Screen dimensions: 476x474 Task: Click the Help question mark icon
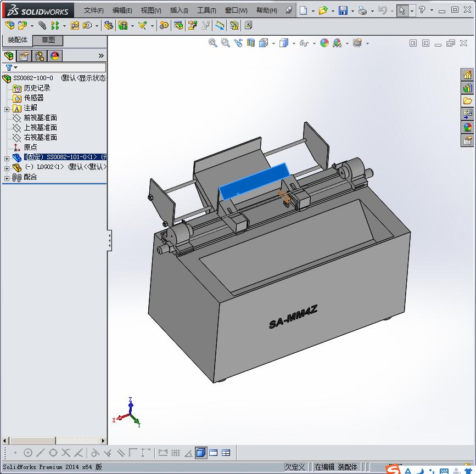(422, 10)
